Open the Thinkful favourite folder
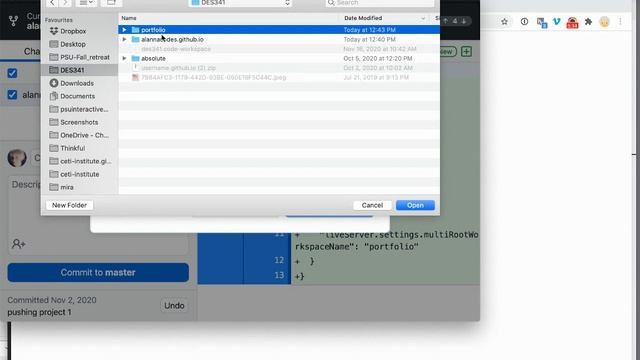The width and height of the screenshot is (640, 360). click(67, 148)
